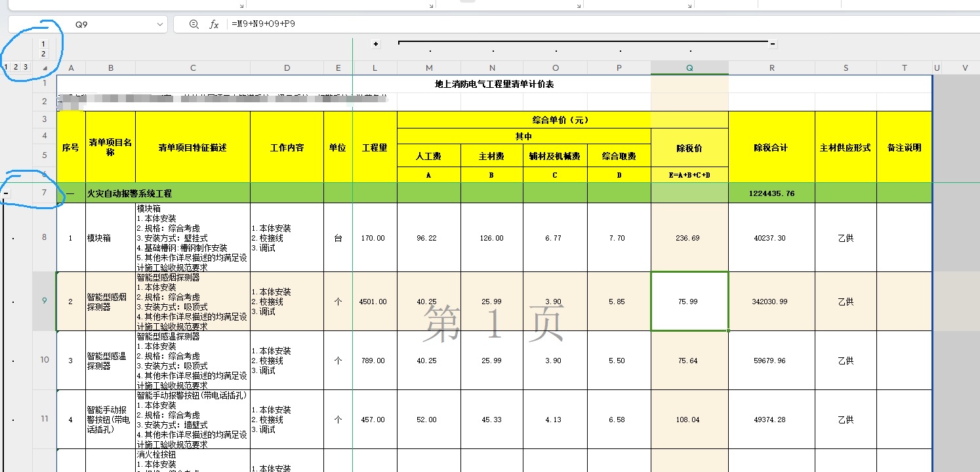
Task: Select column Q header
Action: pyautogui.click(x=689, y=68)
